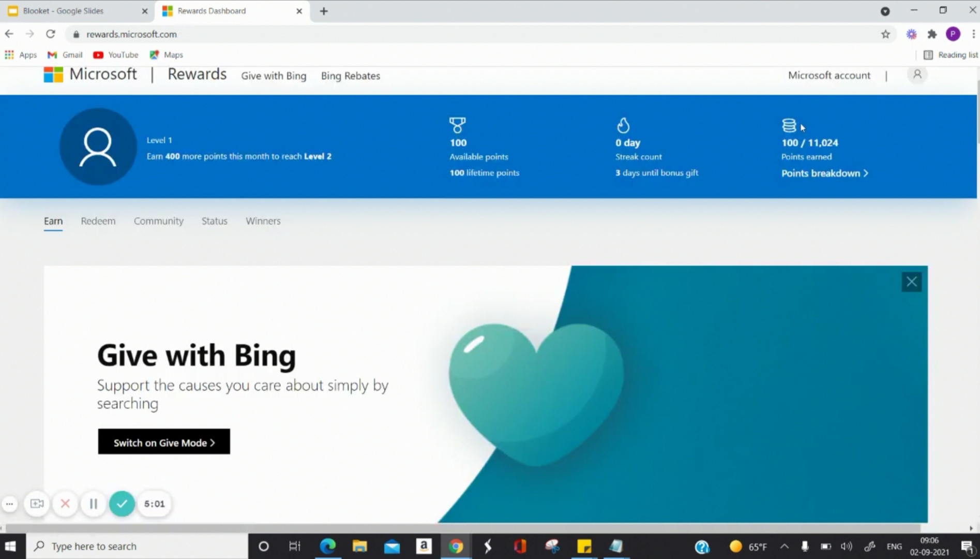Image resolution: width=980 pixels, height=559 pixels.
Task: Click the account avatar icon in header
Action: [x=917, y=75]
